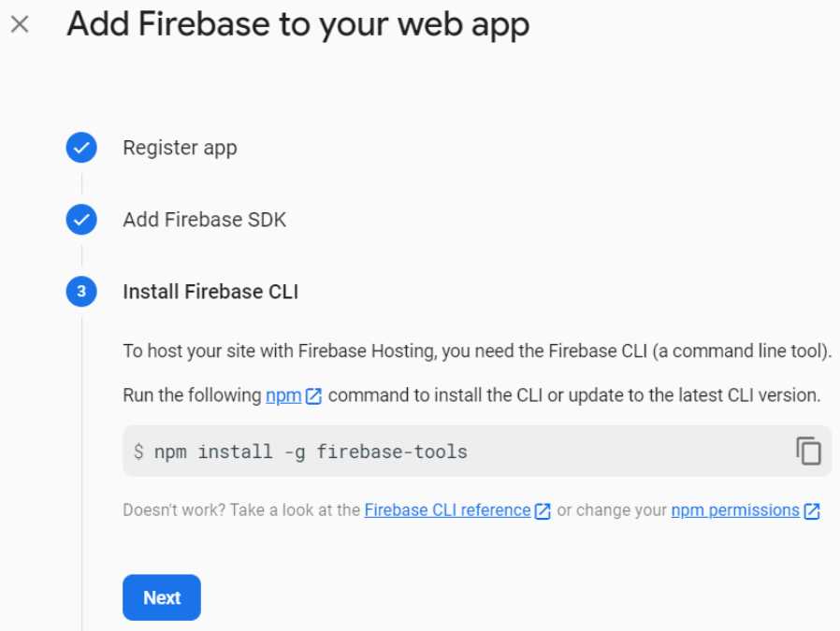
Task: Open the Firebase CLI reference link
Action: (x=447, y=510)
